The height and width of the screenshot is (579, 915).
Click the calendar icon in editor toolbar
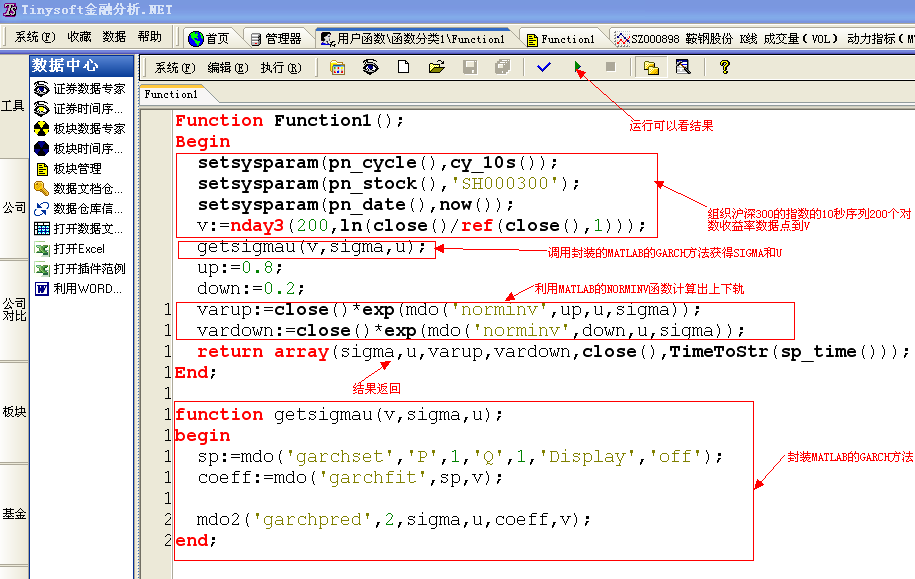click(x=337, y=67)
